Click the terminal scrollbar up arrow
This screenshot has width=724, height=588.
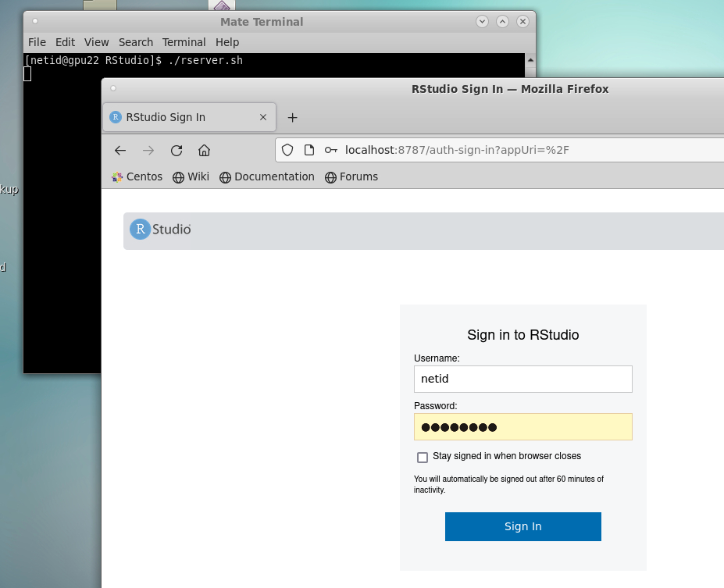(x=530, y=60)
